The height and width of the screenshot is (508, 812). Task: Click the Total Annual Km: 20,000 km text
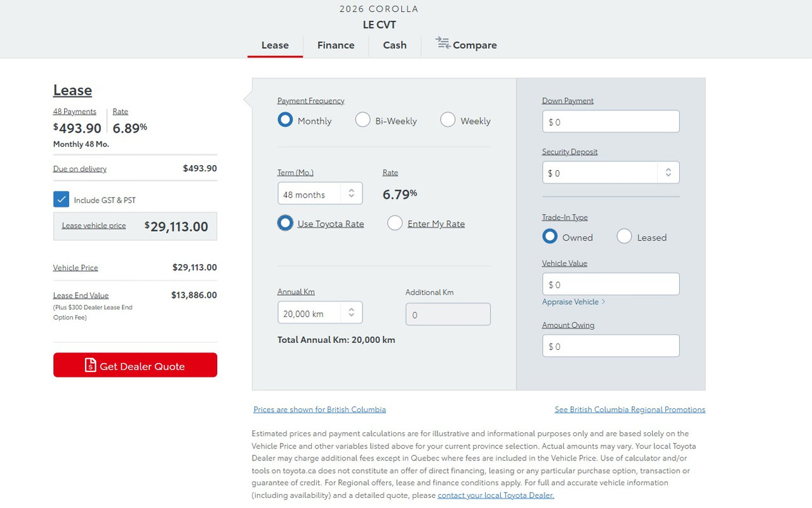(336, 340)
